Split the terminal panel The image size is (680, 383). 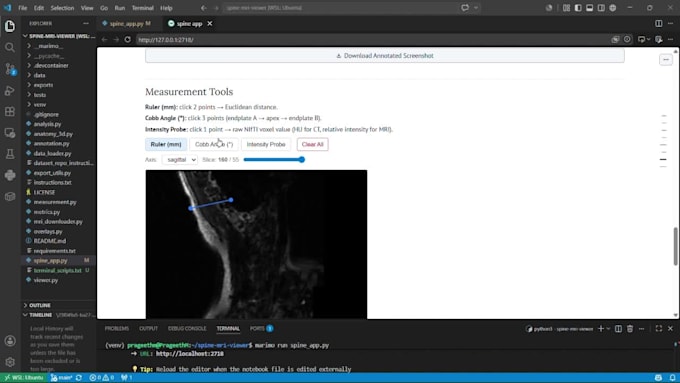pyautogui.click(x=618, y=329)
